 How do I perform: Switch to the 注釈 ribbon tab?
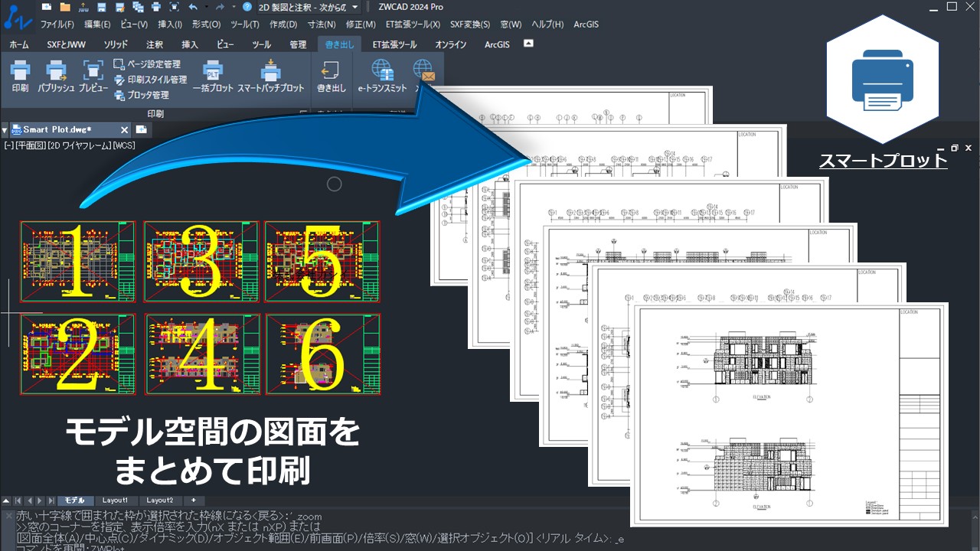155,44
